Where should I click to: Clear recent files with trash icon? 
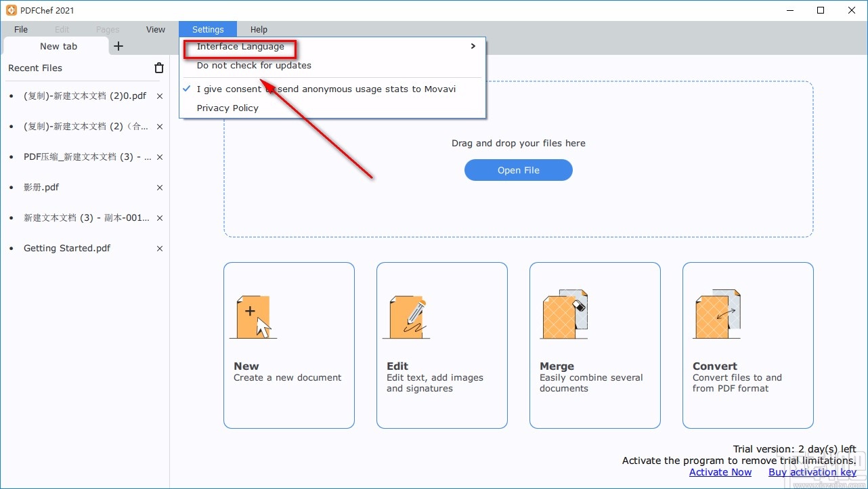(x=159, y=68)
